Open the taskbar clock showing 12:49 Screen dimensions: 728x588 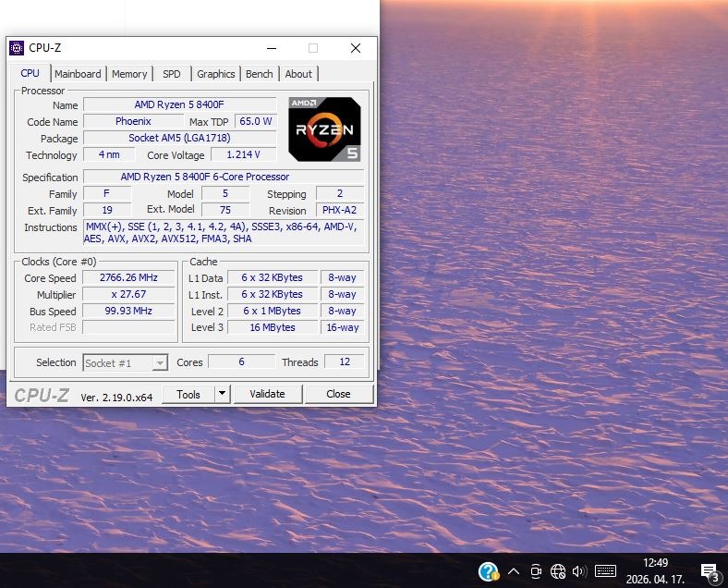point(655,571)
